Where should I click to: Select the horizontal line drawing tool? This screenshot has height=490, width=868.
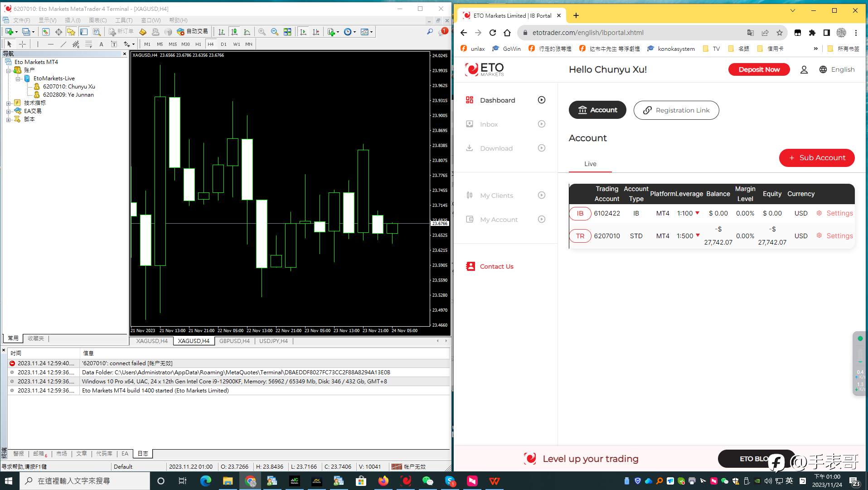[50, 44]
